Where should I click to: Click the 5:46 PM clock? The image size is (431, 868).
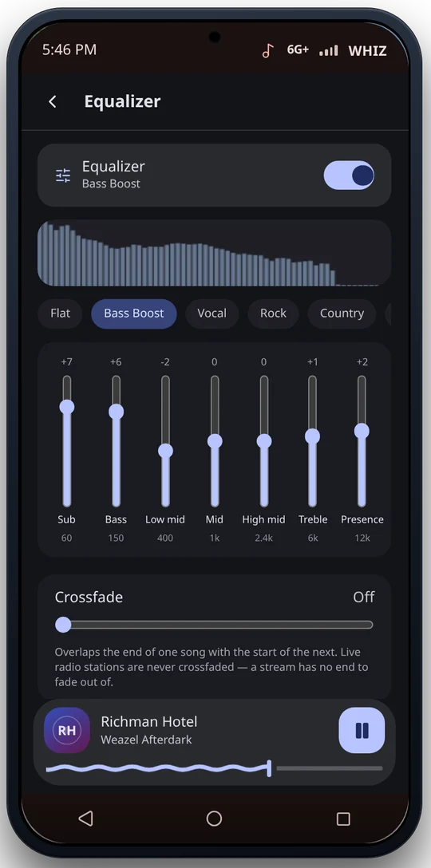pyautogui.click(x=69, y=49)
